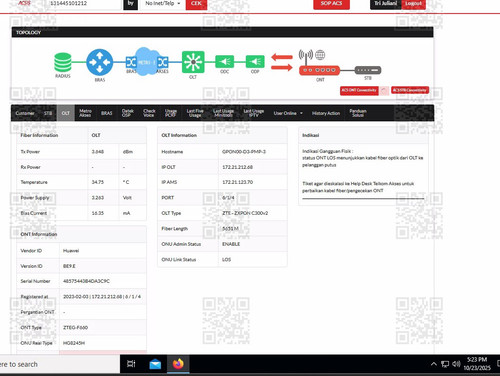Click the red CEK button
The image size is (500, 376).
click(x=196, y=4)
